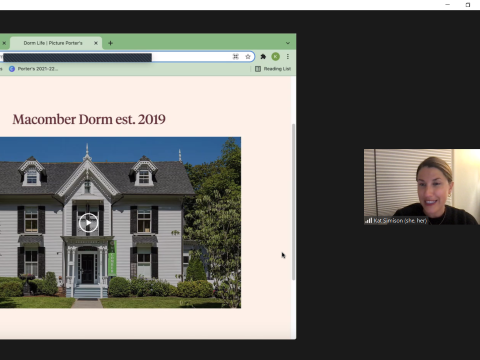Expand the tab search dropdown arrow
This screenshot has width=480, height=360.
[x=288, y=43]
